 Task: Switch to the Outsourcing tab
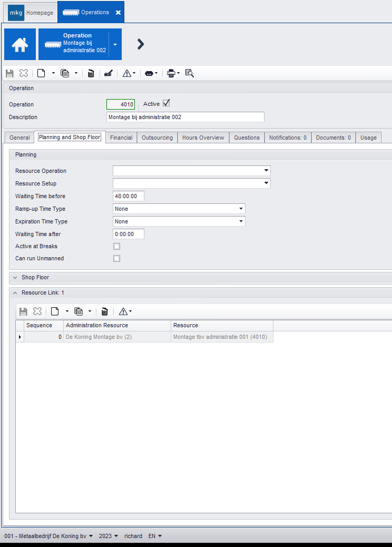[158, 138]
